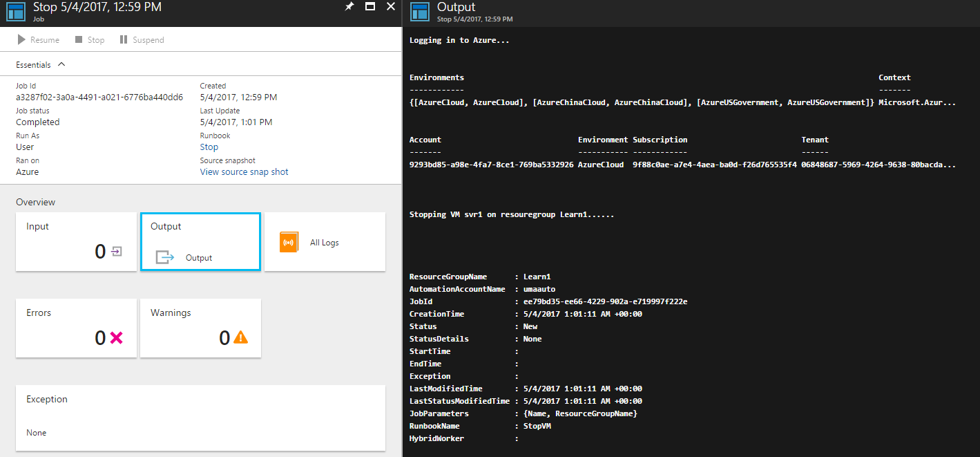Open the Warnings tile
The image size is (980, 457).
click(x=200, y=328)
